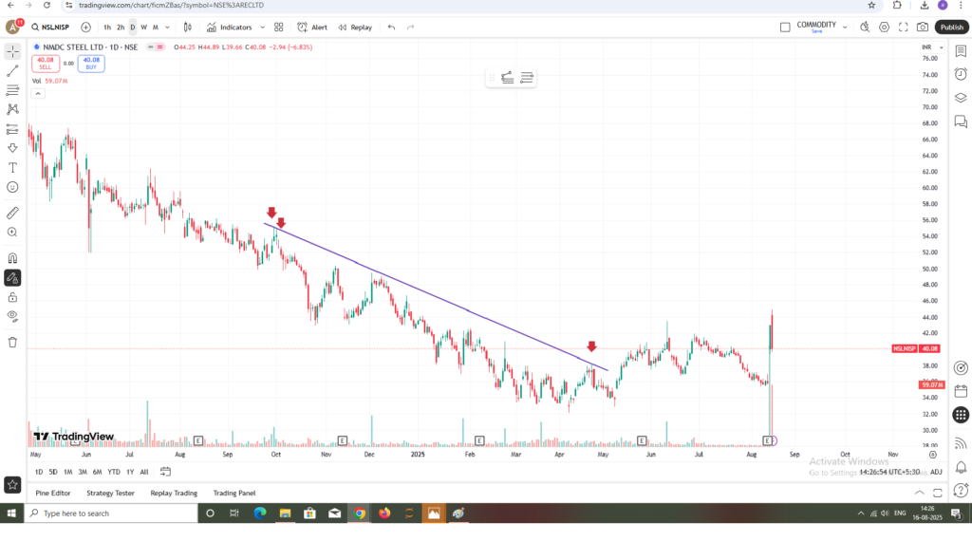
Task: Undo the last chart action
Action: pos(391,28)
